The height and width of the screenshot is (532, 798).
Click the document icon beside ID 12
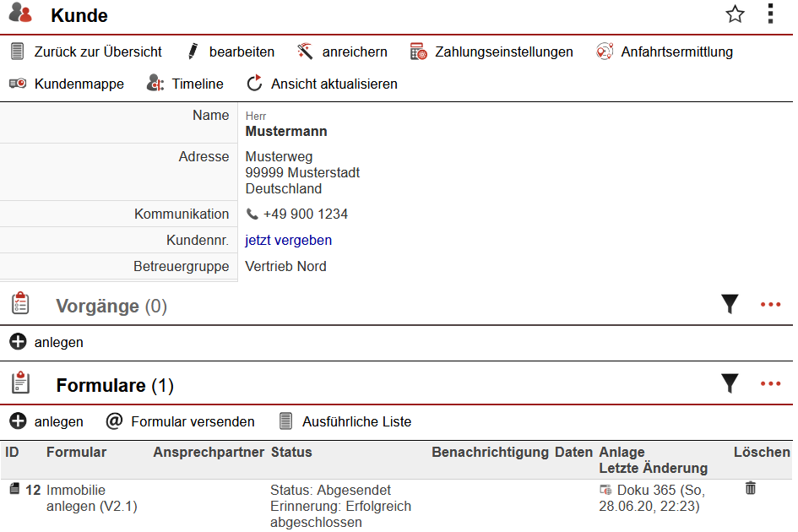tap(14, 489)
